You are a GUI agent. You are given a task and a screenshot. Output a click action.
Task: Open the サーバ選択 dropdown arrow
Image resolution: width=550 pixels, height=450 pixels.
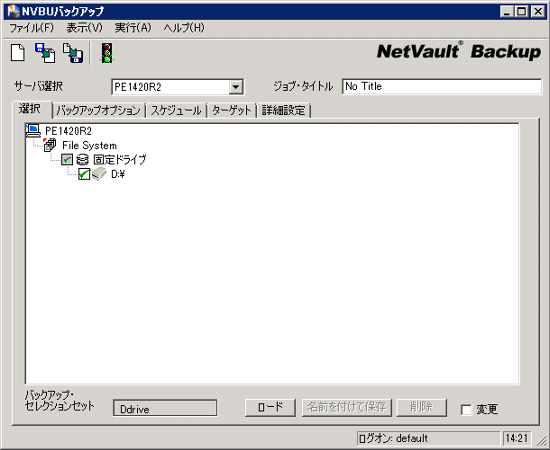point(236,87)
